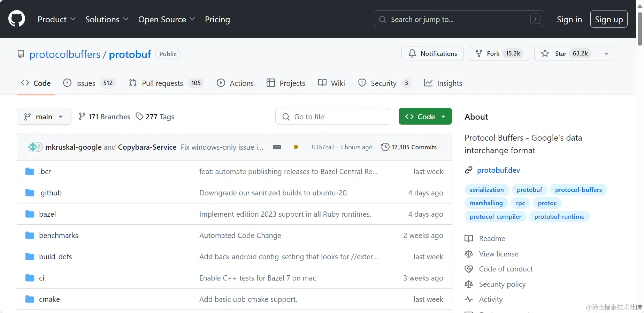Viewport: 644px width, 313px height.
Task: Focus the Search or jump to field
Action: point(459,19)
